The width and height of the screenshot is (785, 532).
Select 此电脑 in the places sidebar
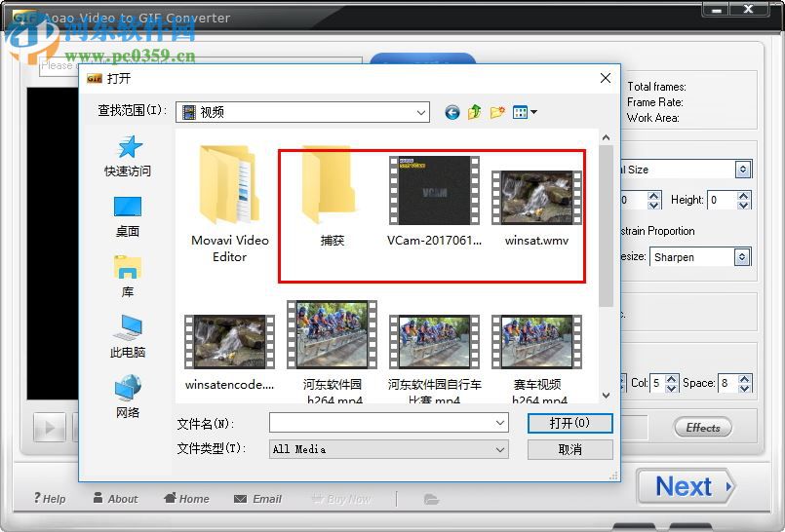click(128, 337)
